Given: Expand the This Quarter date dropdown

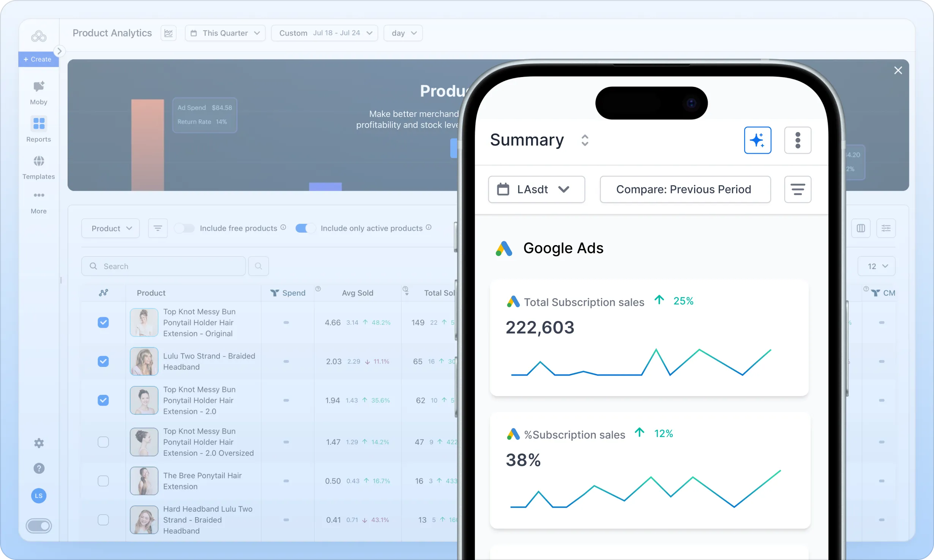Looking at the screenshot, I should (225, 33).
